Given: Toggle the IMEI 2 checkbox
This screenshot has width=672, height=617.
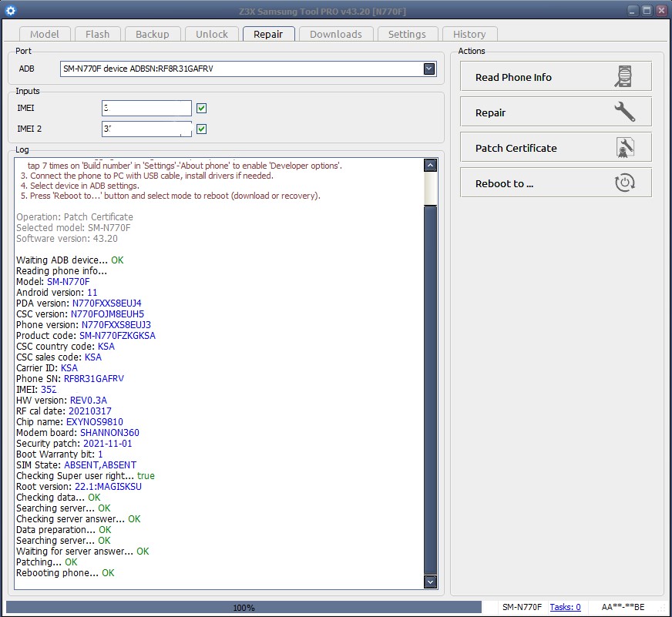Looking at the screenshot, I should 201,129.
